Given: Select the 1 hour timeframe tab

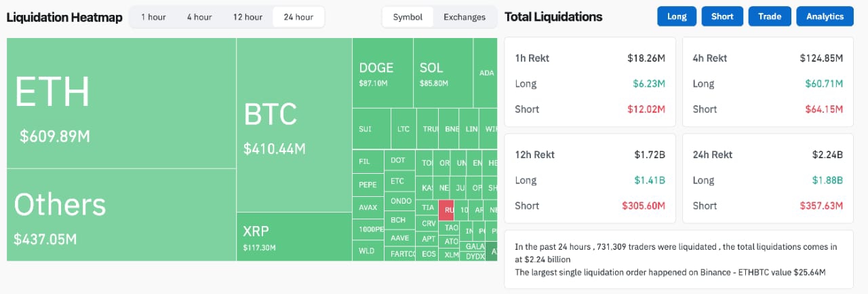Looking at the screenshot, I should [153, 17].
